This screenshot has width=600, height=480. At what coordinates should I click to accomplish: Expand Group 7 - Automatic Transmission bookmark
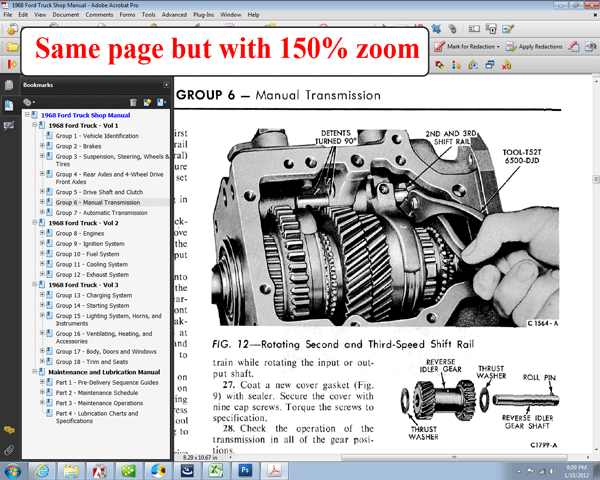[42, 212]
